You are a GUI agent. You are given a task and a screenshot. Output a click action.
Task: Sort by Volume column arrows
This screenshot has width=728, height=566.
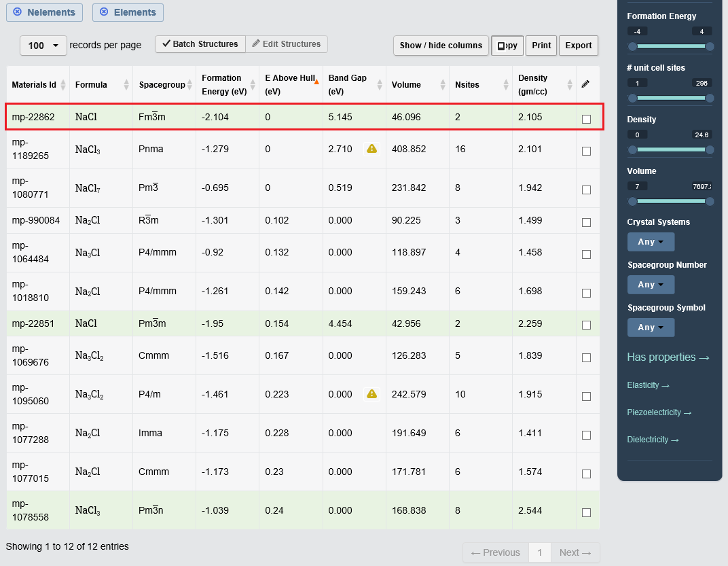(443, 84)
